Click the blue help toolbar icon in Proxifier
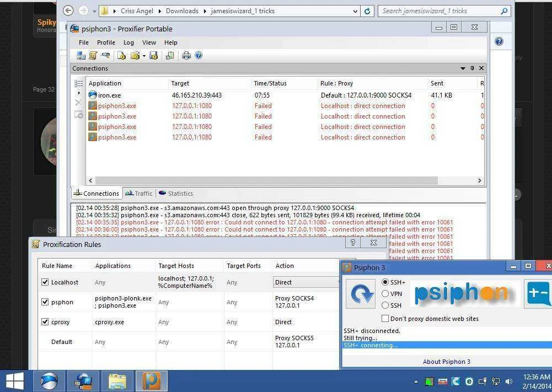Image resolution: width=552 pixels, height=392 pixels. pyautogui.click(x=199, y=55)
